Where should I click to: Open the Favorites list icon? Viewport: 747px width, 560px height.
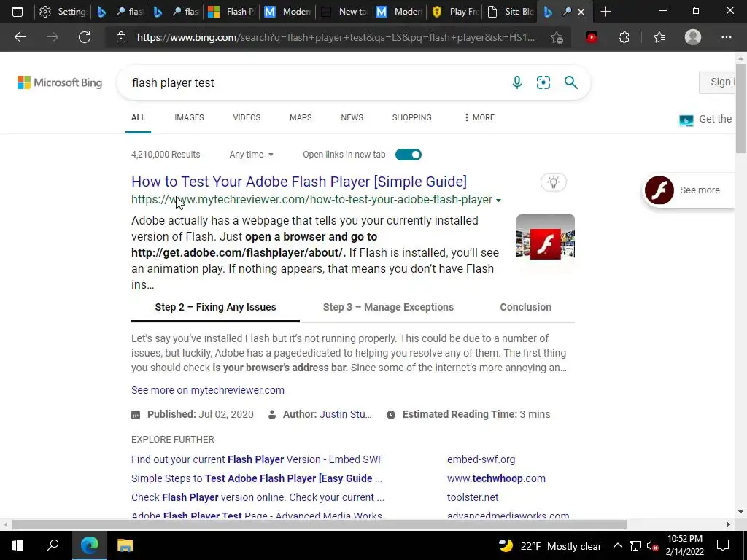(x=659, y=37)
